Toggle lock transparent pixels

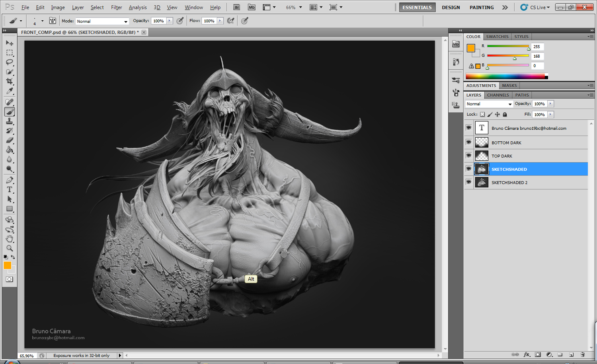pyautogui.click(x=482, y=115)
